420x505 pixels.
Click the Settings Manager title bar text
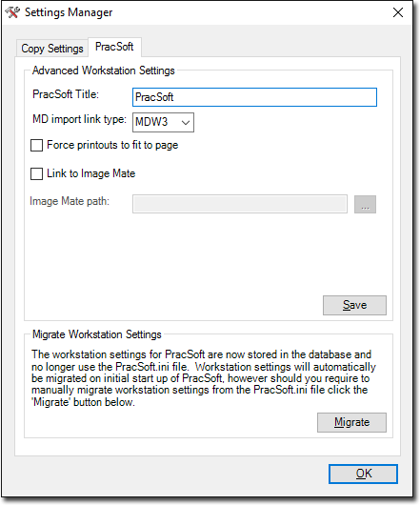[69, 12]
